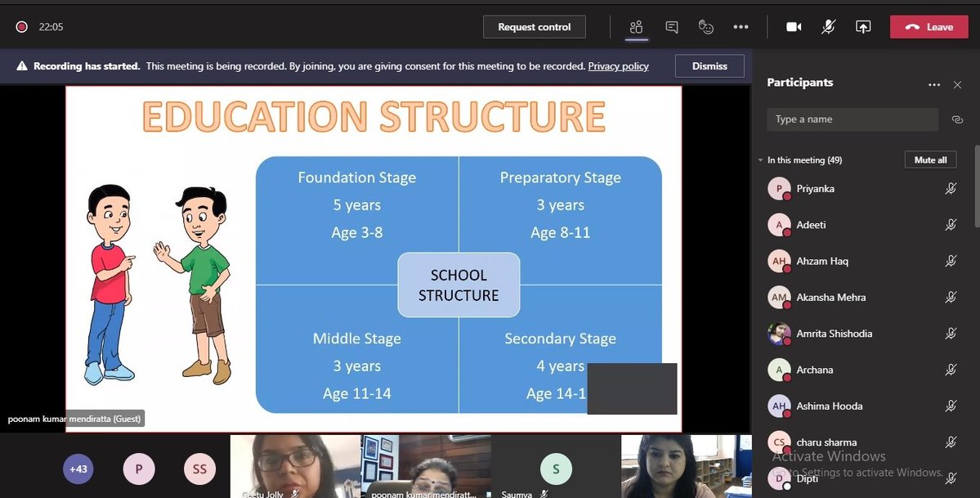This screenshot has height=498, width=980.
Task: Click Amrita Shishodia's profile photo avatar
Action: click(x=779, y=334)
